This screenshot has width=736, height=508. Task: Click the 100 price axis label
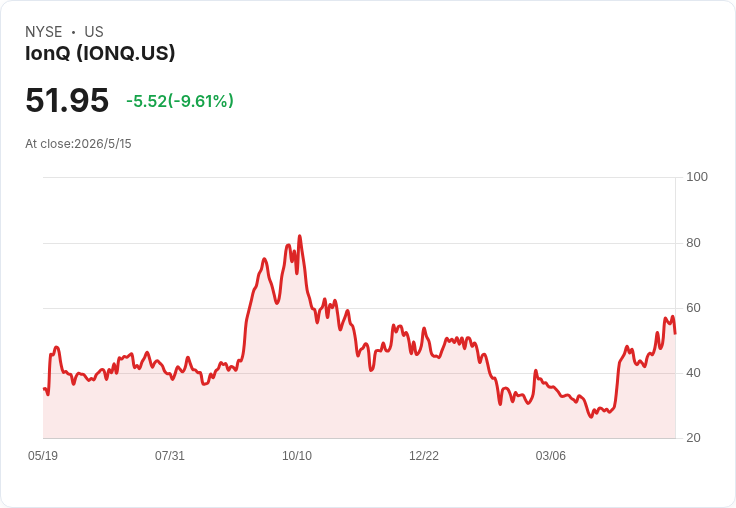tap(697, 177)
